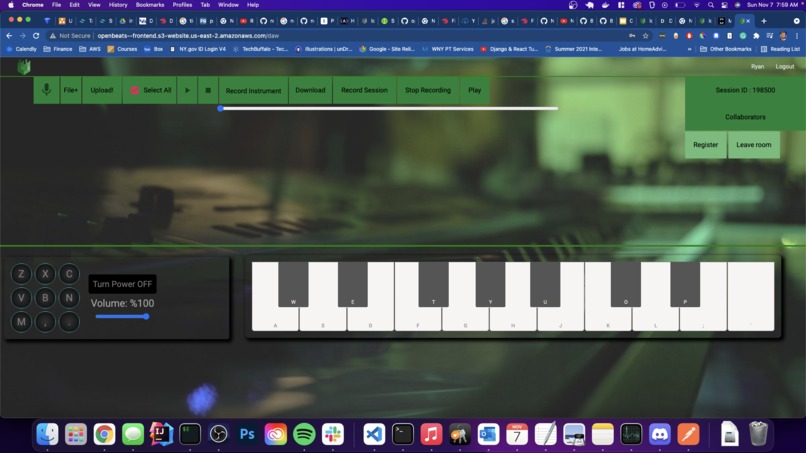Image resolution: width=806 pixels, height=453 pixels.
Task: Click the white piano key labeled H
Action: point(513,320)
